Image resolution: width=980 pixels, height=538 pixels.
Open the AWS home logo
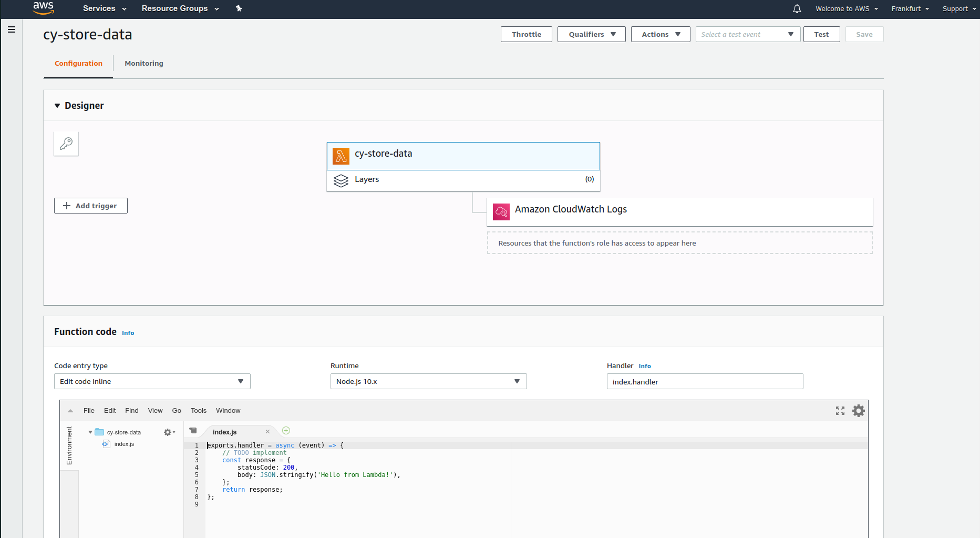(43, 8)
